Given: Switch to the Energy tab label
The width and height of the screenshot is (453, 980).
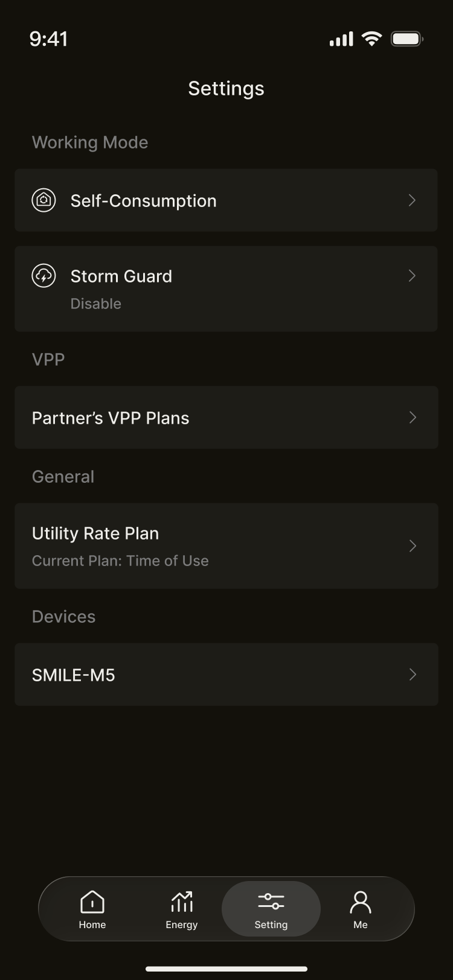Looking at the screenshot, I should tap(182, 924).
